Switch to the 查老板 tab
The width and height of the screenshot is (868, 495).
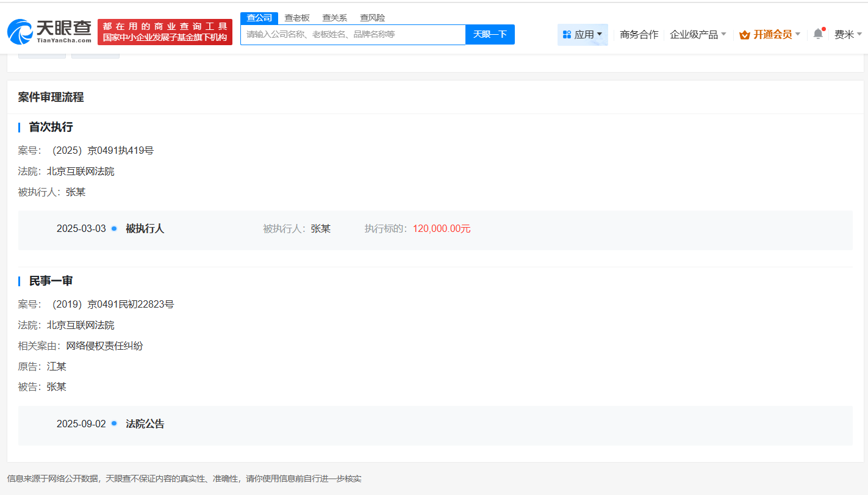(x=297, y=18)
